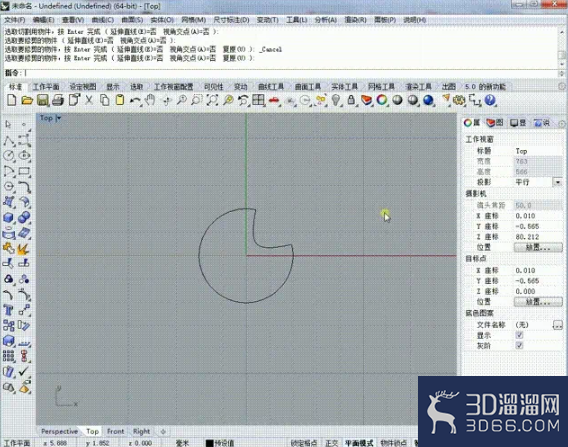The height and width of the screenshot is (447, 568).
Task: Toggle 锁定格点 grid snap in status bar
Action: pos(304,443)
